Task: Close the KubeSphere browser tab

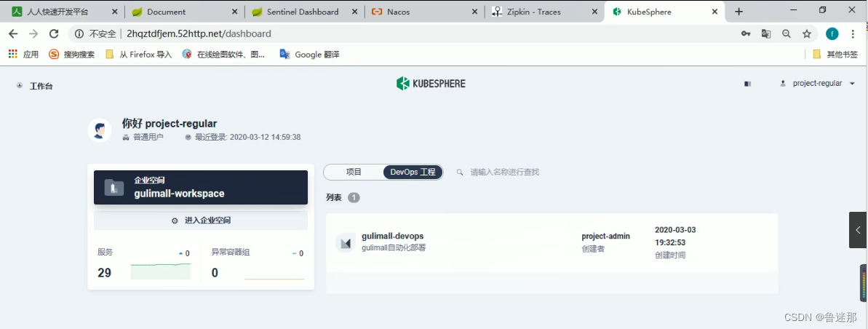Action: (715, 12)
